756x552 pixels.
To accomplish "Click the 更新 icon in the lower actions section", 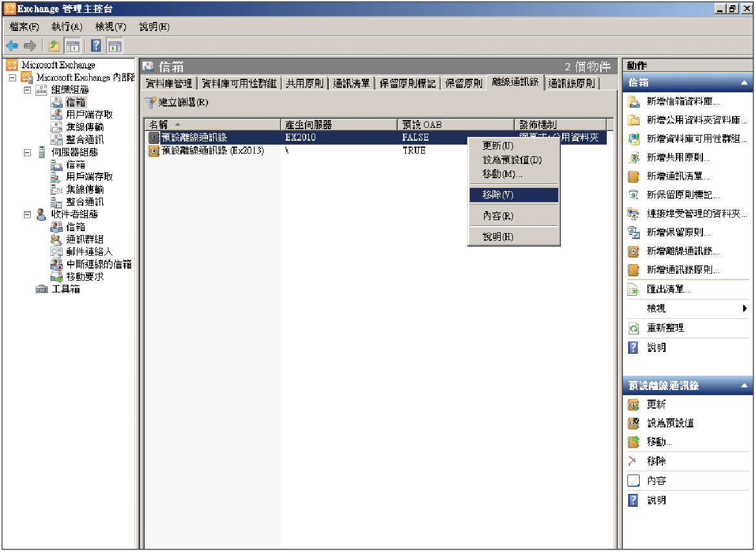I will point(633,405).
